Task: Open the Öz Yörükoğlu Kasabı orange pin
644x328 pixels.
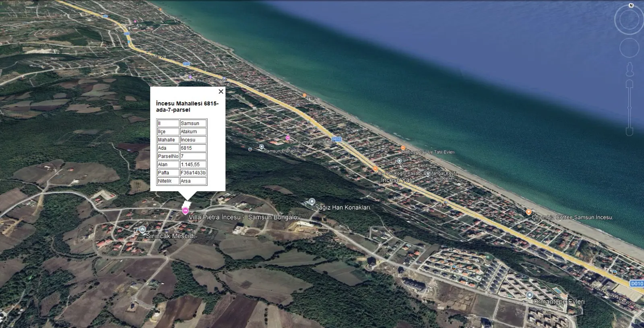Action: pos(375,169)
